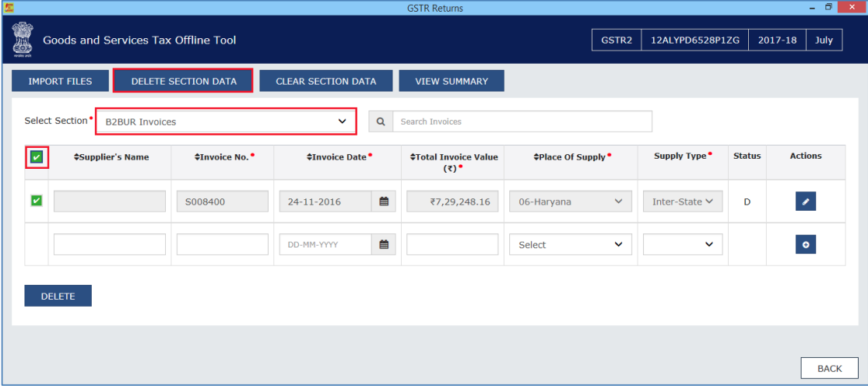Viewport: 868px width, 386px height.
Task: Click the VIEW SUMMARY button
Action: tap(452, 81)
